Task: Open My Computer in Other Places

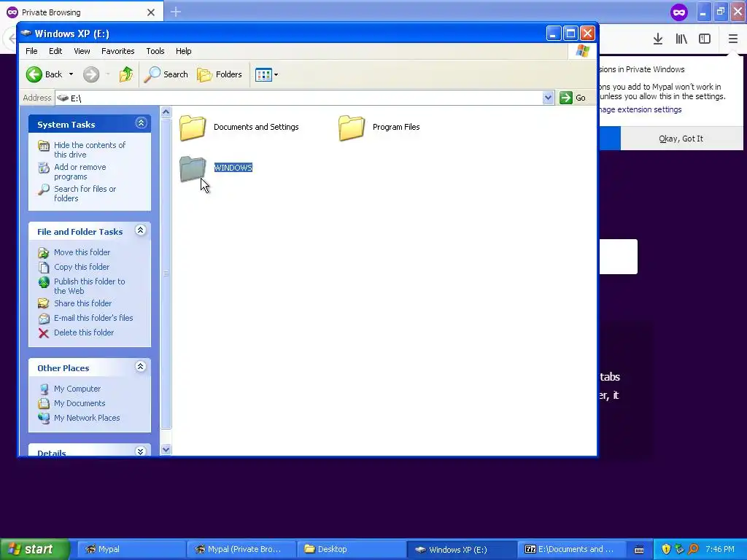Action: (x=77, y=389)
